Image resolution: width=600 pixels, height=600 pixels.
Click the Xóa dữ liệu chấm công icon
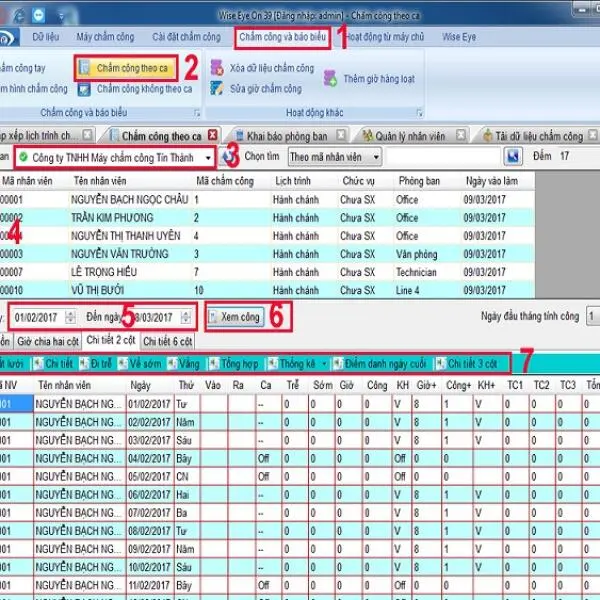coord(217,69)
